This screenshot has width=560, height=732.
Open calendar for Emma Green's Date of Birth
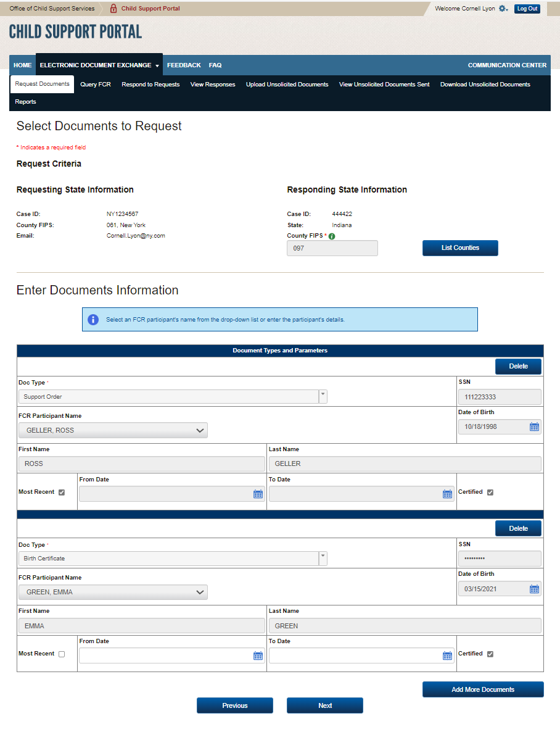pyautogui.click(x=534, y=589)
